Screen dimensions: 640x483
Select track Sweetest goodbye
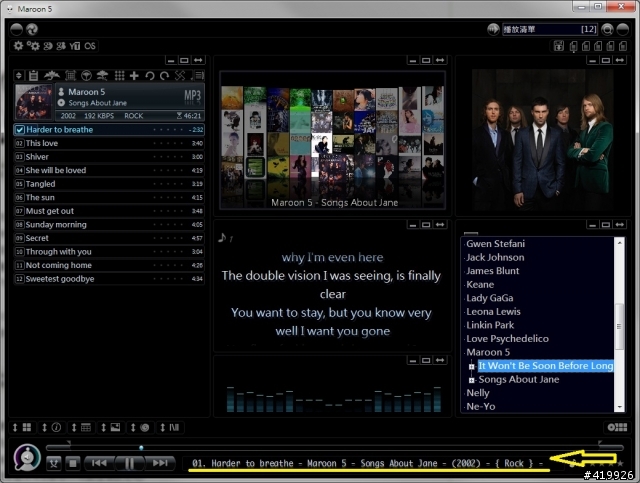(x=109, y=279)
